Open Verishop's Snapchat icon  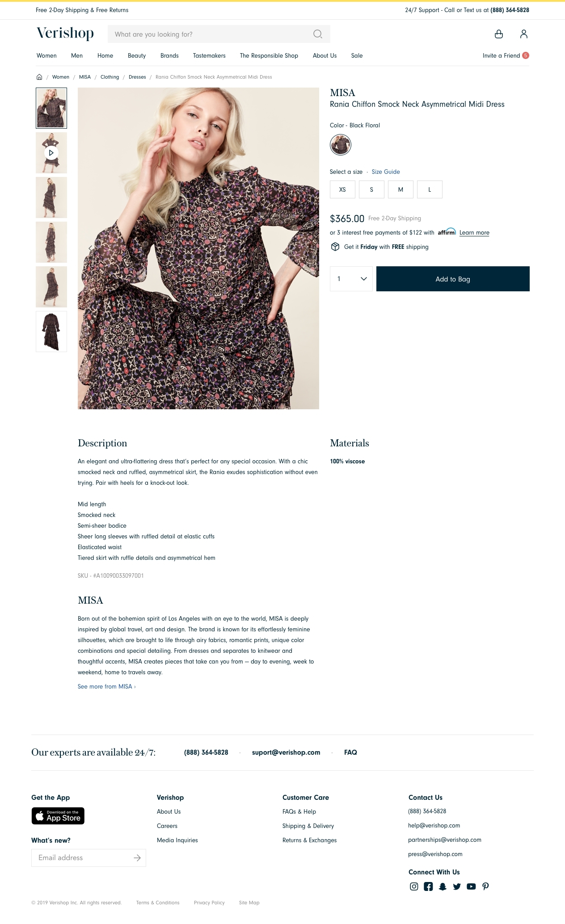click(443, 886)
